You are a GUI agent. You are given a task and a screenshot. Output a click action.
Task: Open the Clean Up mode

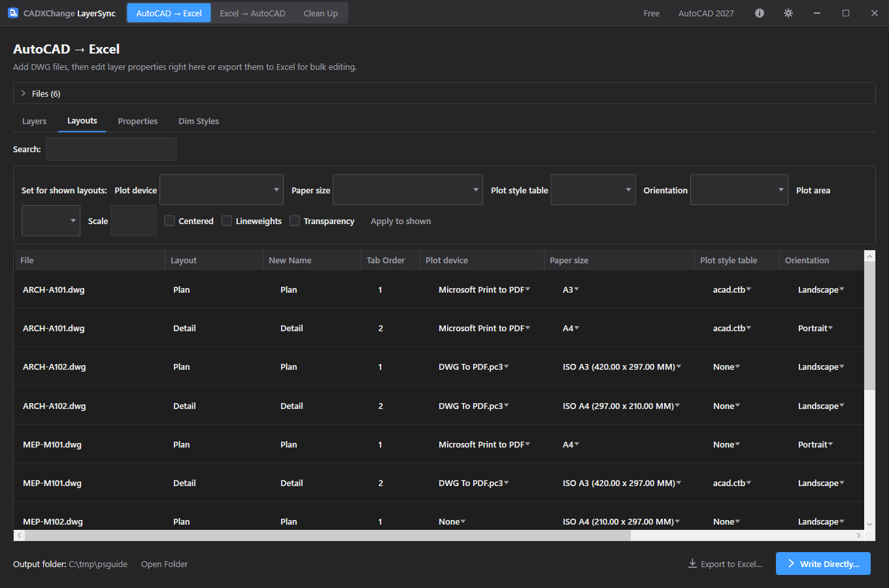coord(321,13)
